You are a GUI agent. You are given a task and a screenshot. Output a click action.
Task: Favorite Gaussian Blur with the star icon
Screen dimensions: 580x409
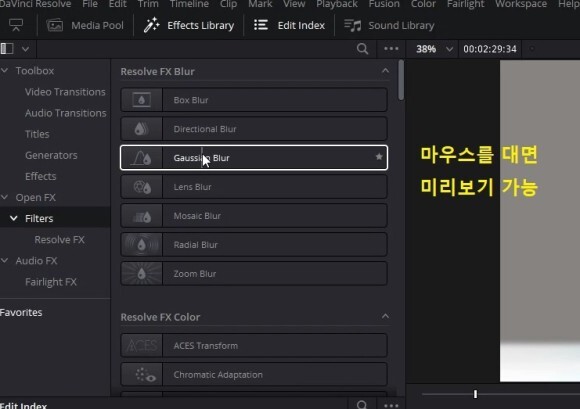pyautogui.click(x=379, y=157)
